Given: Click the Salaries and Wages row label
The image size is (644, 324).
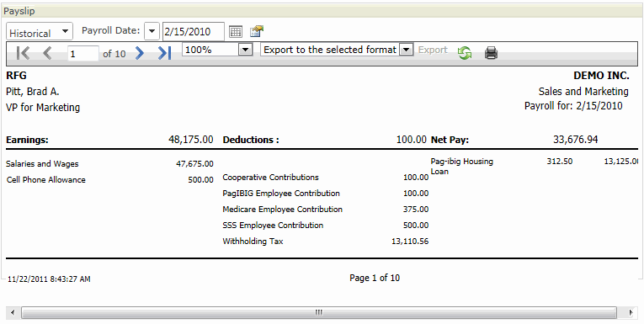Looking at the screenshot, I should coord(42,164).
